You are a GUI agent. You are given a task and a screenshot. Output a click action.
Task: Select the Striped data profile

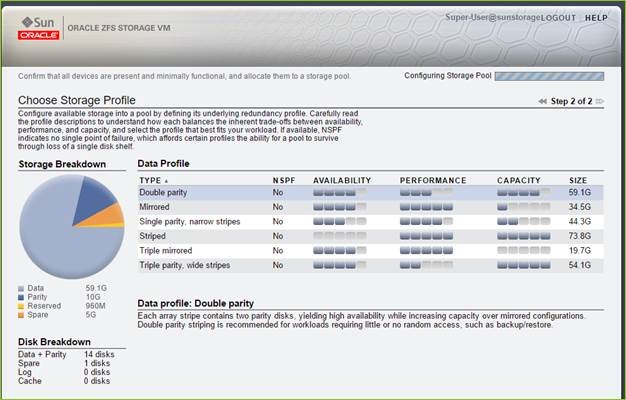(x=370, y=236)
